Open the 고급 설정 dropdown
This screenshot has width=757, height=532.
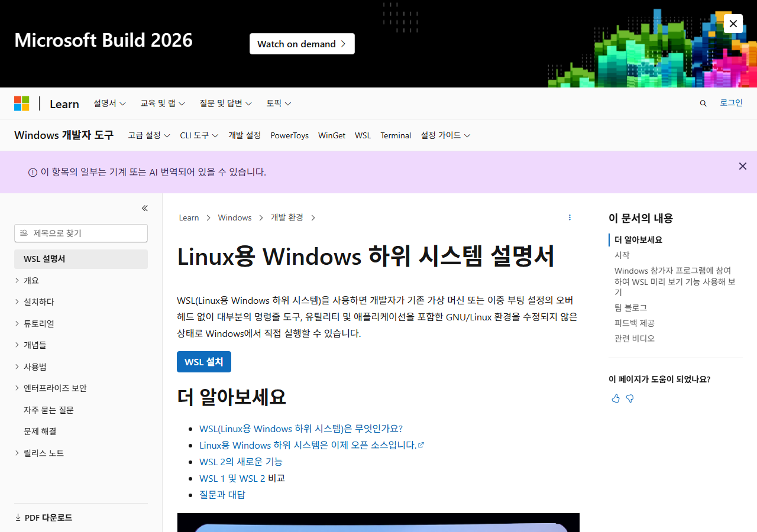(x=149, y=135)
